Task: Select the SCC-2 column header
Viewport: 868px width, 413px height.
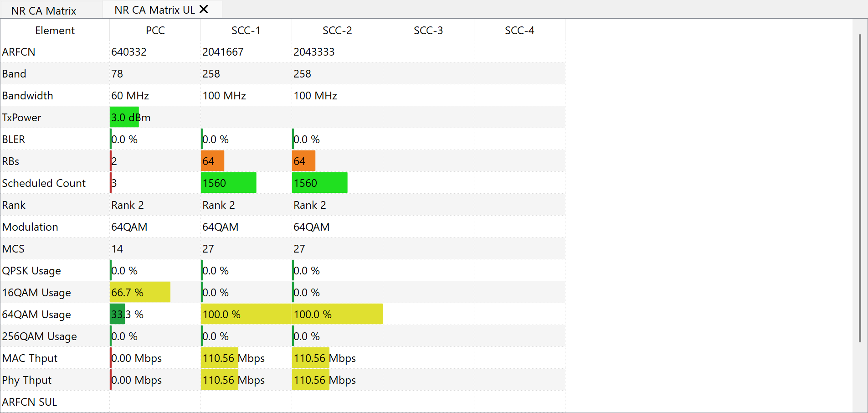Action: pyautogui.click(x=337, y=31)
